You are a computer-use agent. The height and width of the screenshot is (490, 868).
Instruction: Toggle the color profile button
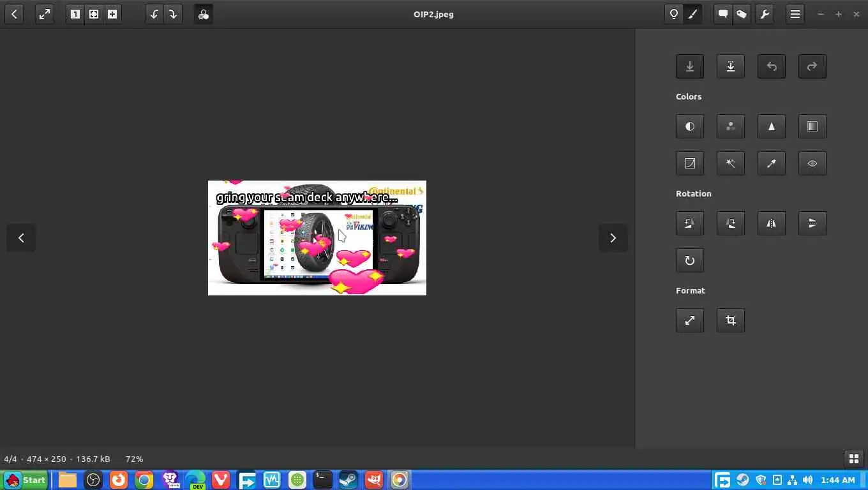click(x=204, y=14)
